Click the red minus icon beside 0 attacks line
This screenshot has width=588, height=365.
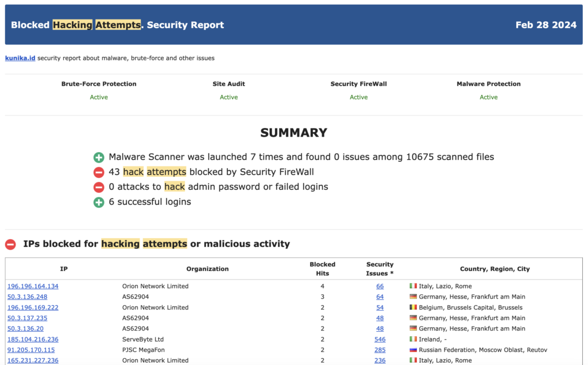[x=99, y=187]
